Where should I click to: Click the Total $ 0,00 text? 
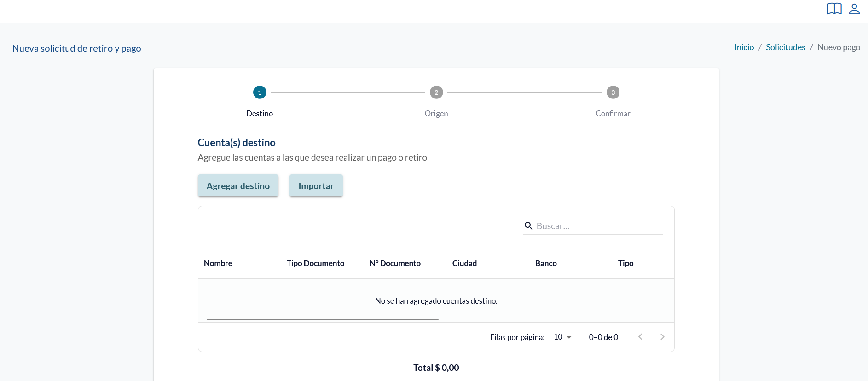tap(436, 368)
